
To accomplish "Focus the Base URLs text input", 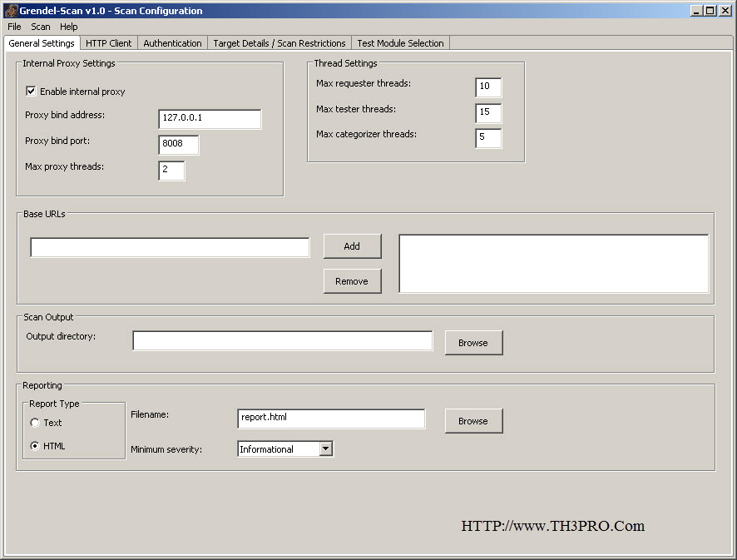I will [x=170, y=248].
